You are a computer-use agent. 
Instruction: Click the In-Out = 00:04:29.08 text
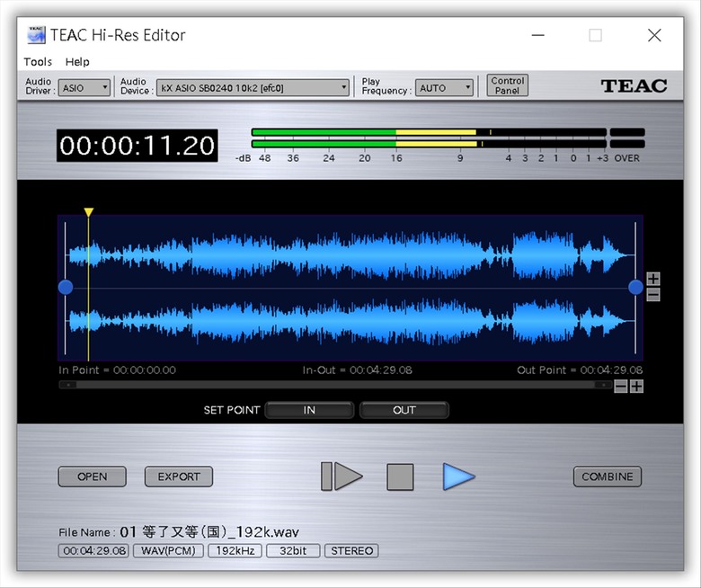357,370
